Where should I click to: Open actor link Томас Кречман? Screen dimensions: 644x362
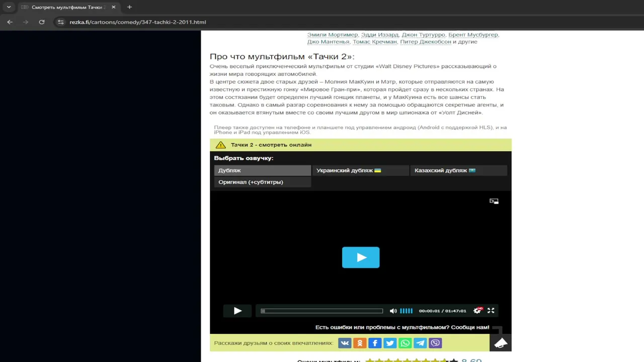(x=374, y=42)
